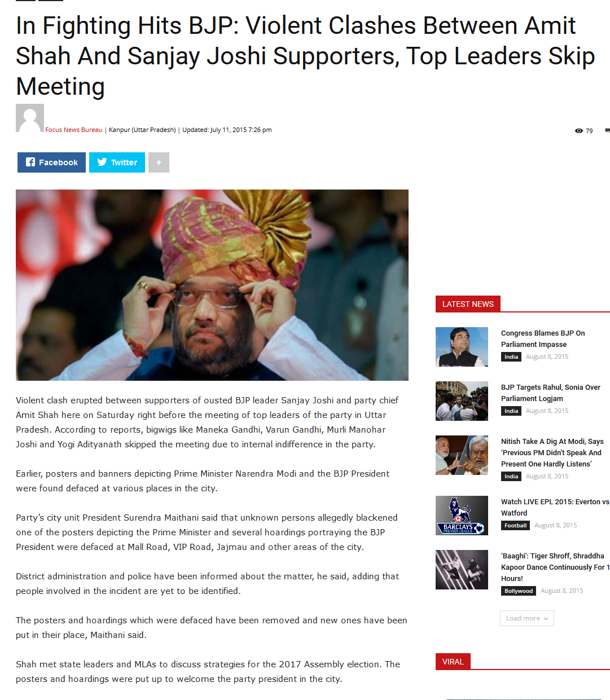This screenshot has width=610, height=700.
Task: Click the eye views counter icon
Action: pyautogui.click(x=579, y=131)
